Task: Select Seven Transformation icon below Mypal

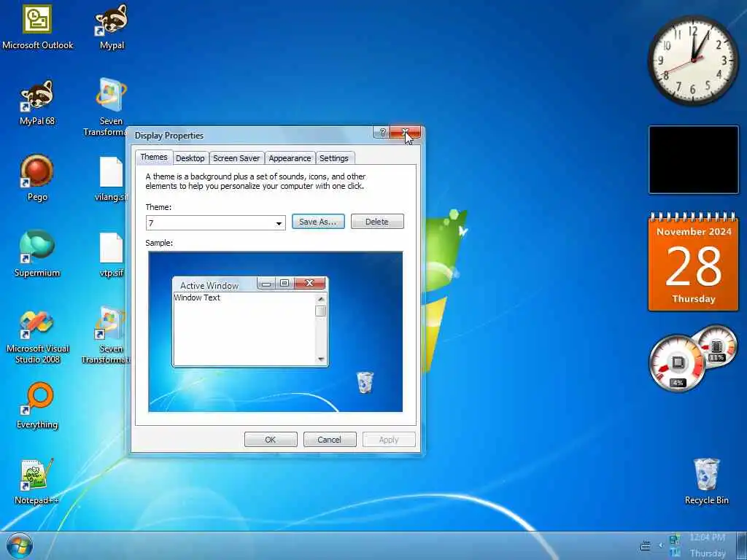Action: 108,108
